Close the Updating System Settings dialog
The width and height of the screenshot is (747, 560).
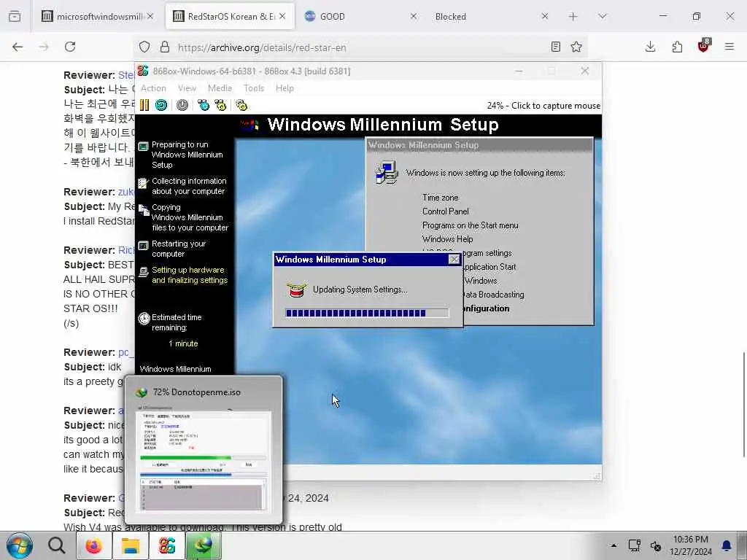coord(454,260)
